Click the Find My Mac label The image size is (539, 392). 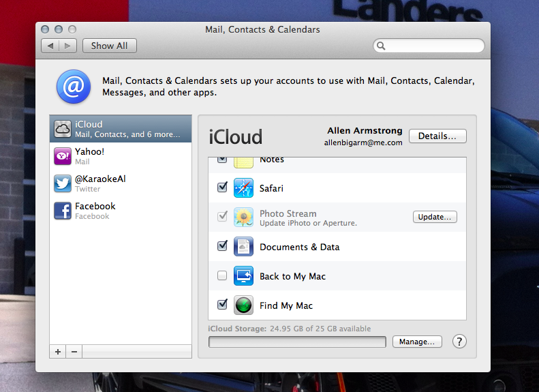tap(286, 305)
